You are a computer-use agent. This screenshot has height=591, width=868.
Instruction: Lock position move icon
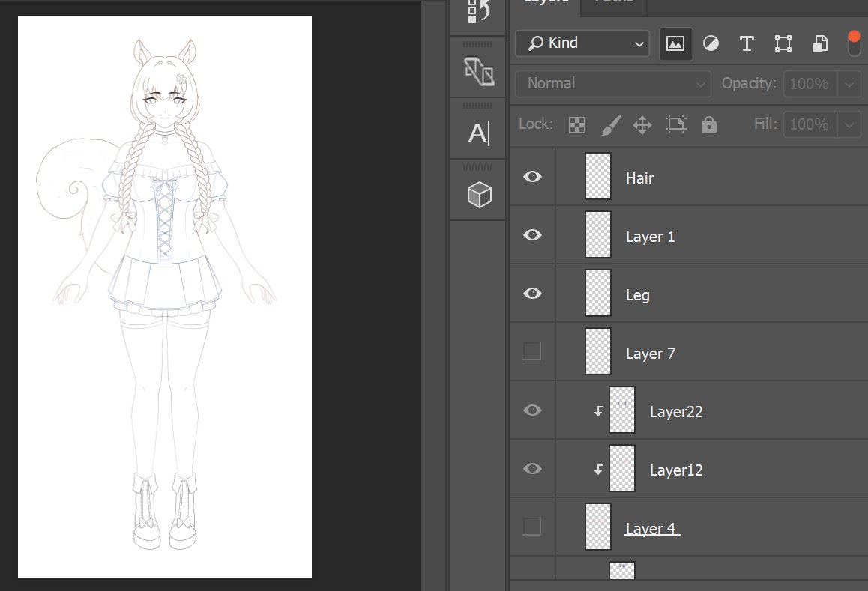point(642,125)
